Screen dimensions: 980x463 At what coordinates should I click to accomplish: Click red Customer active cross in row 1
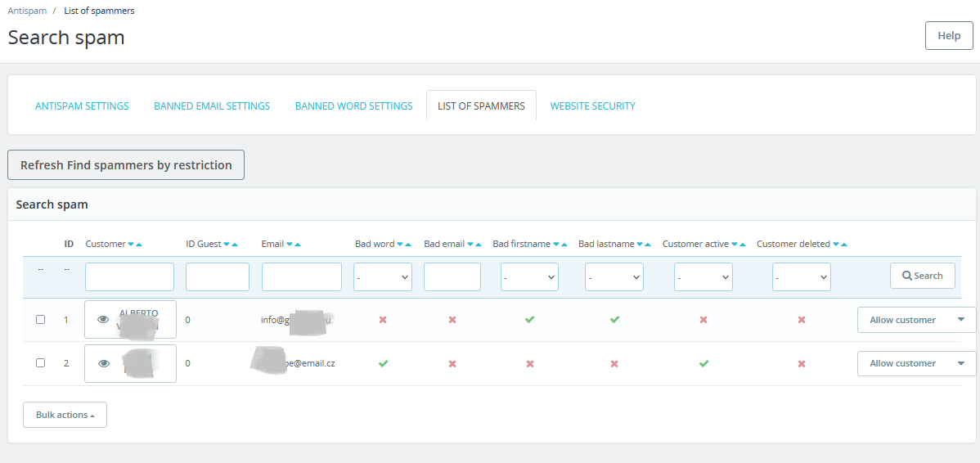pyautogui.click(x=704, y=319)
